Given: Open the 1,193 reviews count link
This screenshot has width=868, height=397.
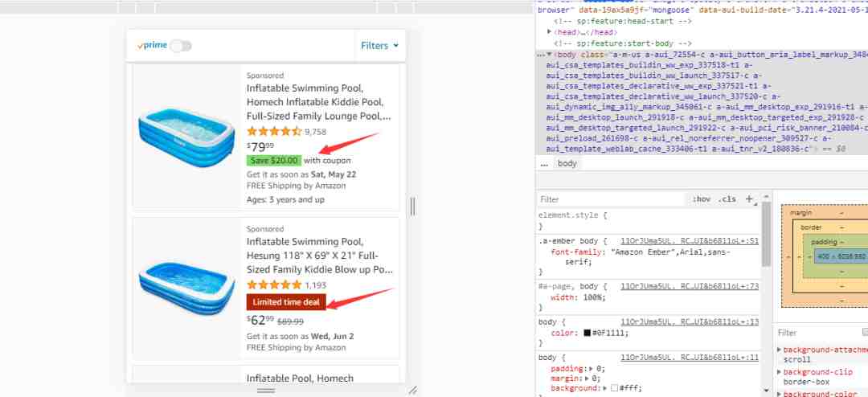Looking at the screenshot, I should click(316, 285).
